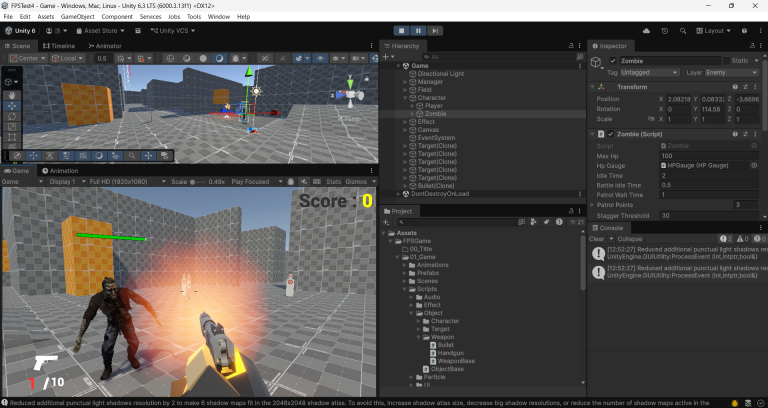Select Directional Light in Hierarchy

coord(440,74)
